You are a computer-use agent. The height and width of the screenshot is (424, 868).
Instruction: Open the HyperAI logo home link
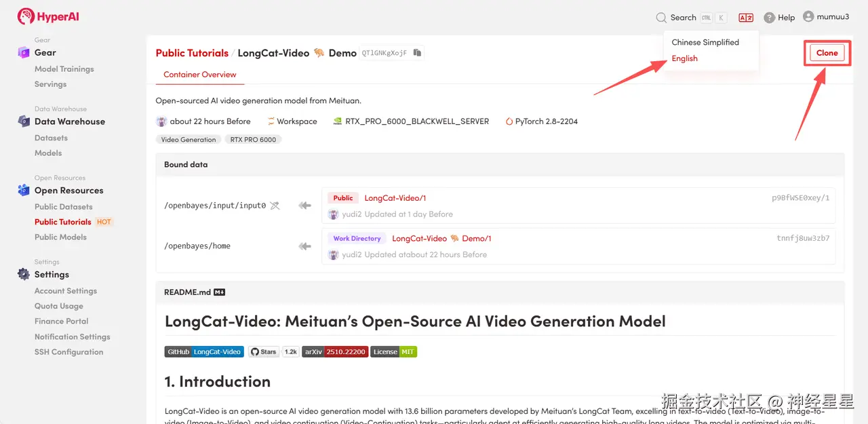(48, 16)
